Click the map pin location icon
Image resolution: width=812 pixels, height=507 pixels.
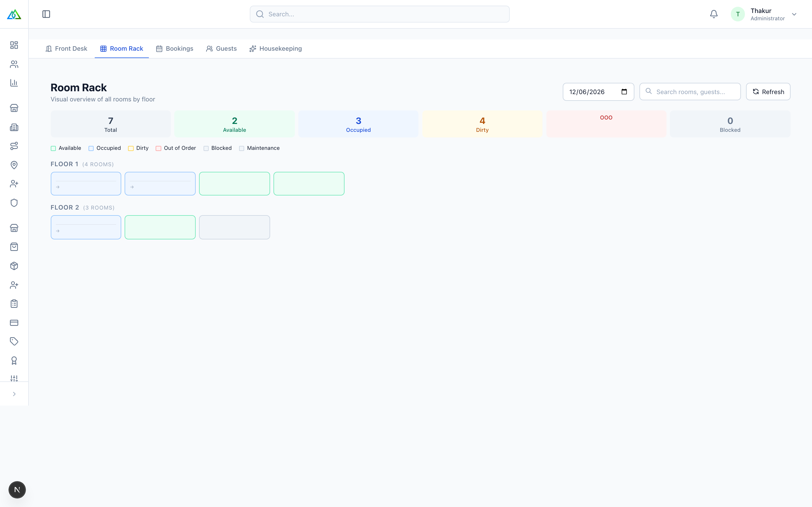coord(14,165)
